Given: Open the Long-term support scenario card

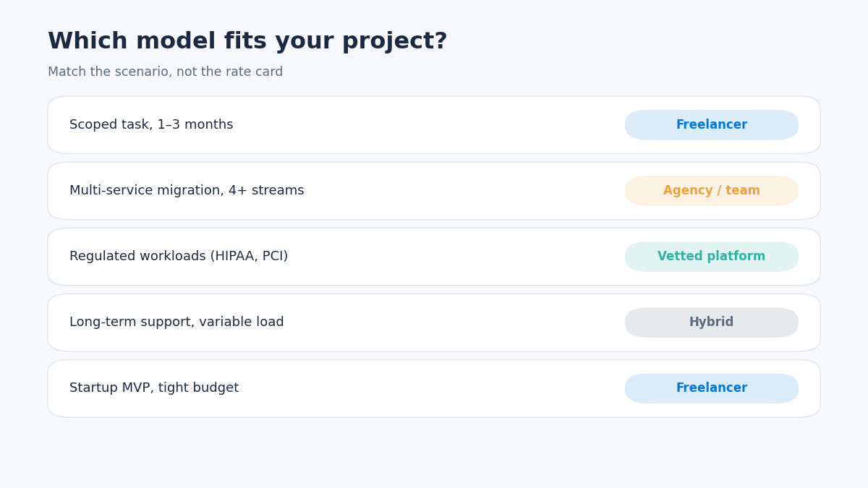Looking at the screenshot, I should coord(434,322).
